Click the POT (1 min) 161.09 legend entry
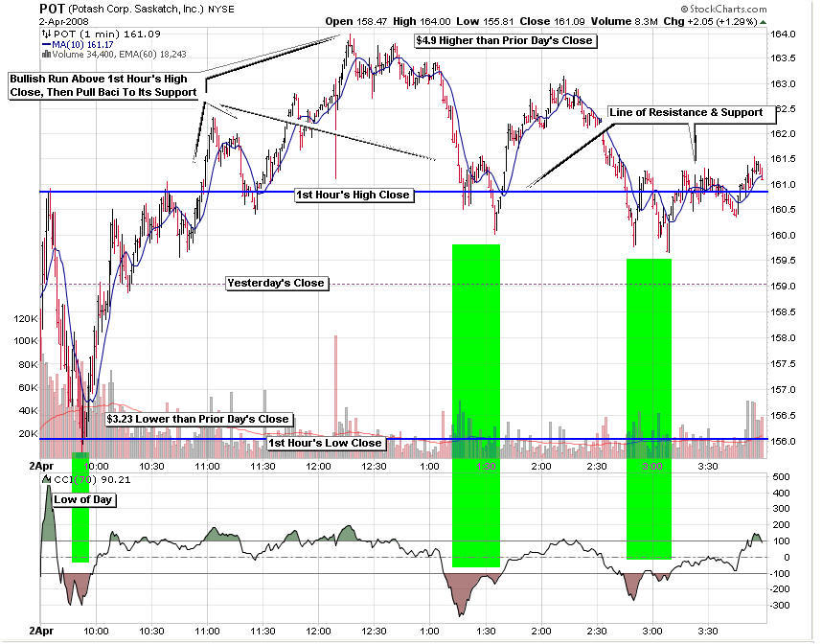This screenshot has height=644, width=822. pos(107,34)
